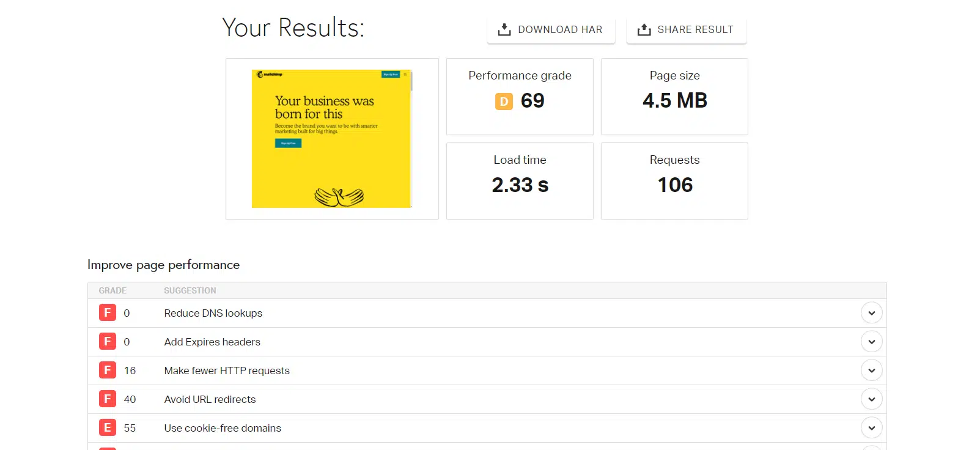Click the E badge beside Use cookie-free domains
This screenshot has width=980, height=450.
[108, 428]
